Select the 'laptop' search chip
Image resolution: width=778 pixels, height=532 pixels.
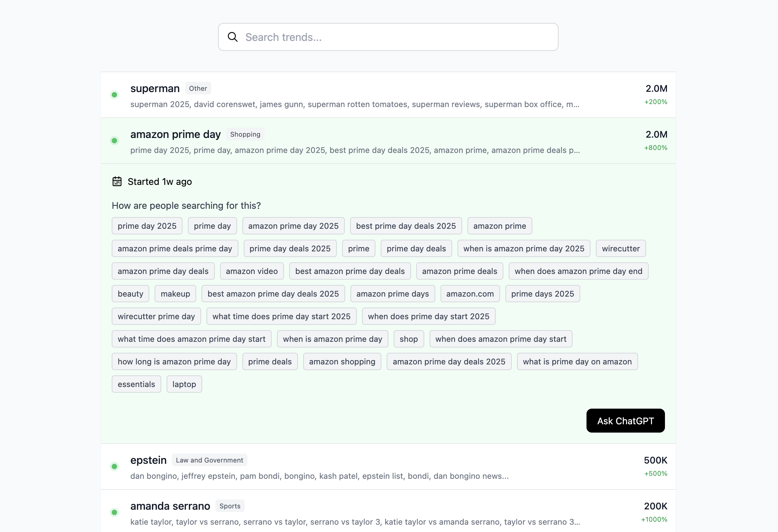tap(184, 384)
